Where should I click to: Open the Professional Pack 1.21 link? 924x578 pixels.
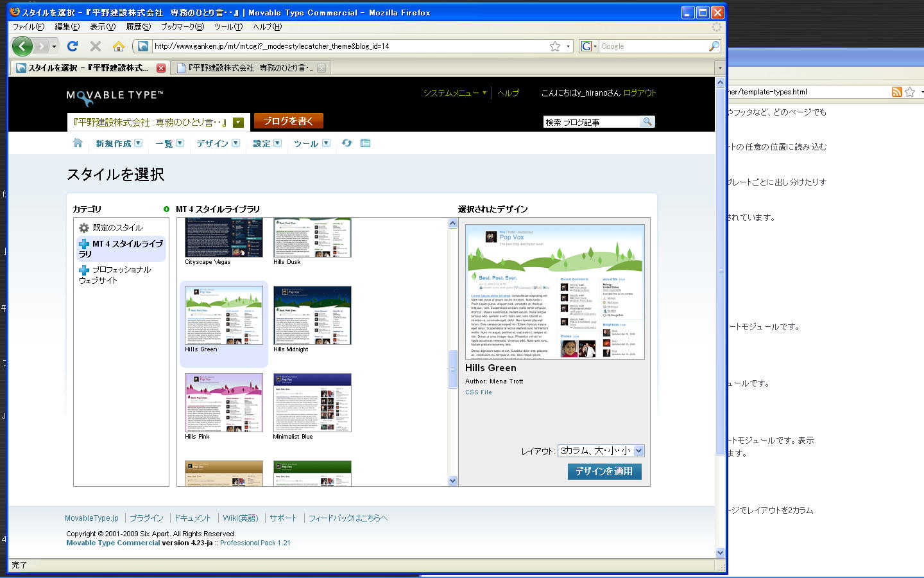[255, 543]
